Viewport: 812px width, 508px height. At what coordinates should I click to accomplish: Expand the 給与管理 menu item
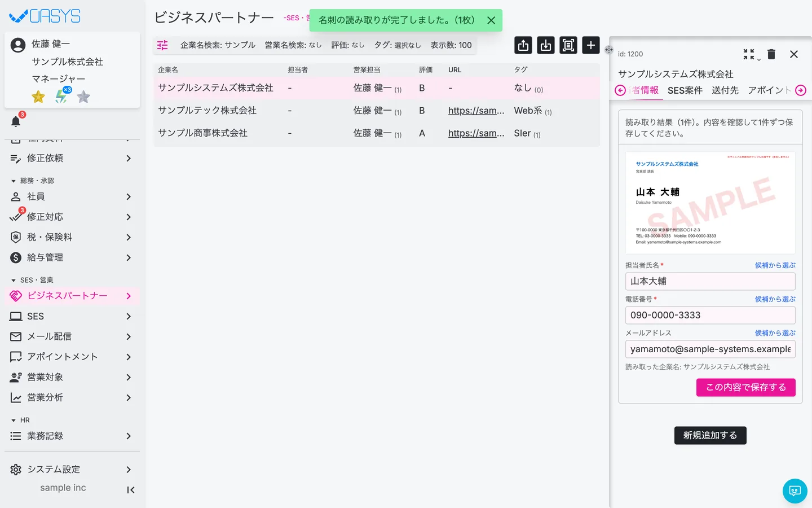[x=72, y=257]
